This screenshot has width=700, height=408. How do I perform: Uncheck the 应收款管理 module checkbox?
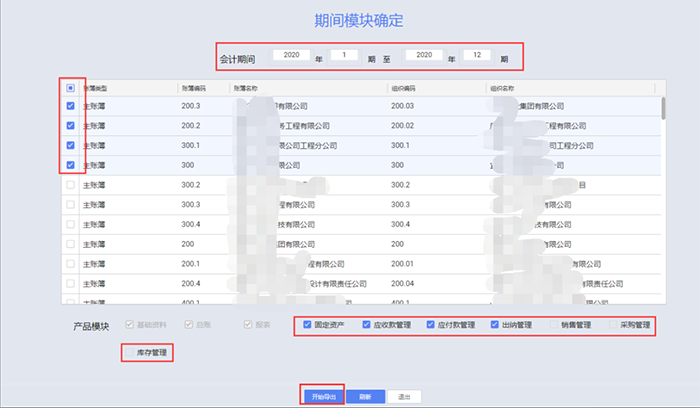coord(367,325)
